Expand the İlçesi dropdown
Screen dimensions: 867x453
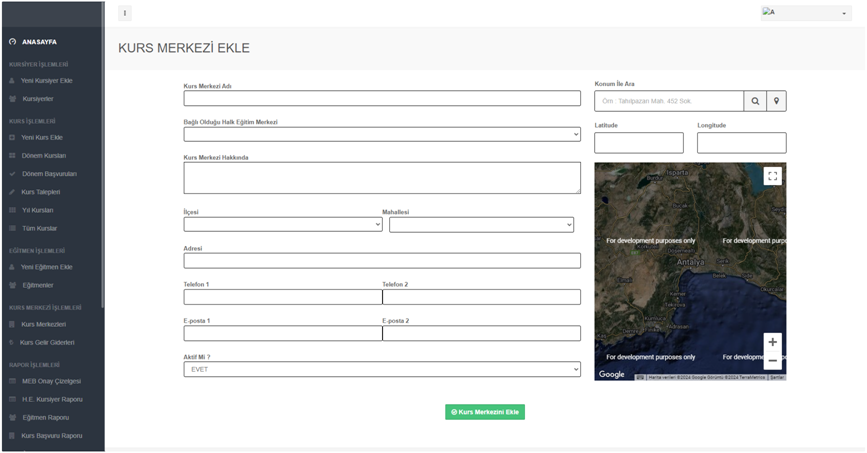point(283,225)
